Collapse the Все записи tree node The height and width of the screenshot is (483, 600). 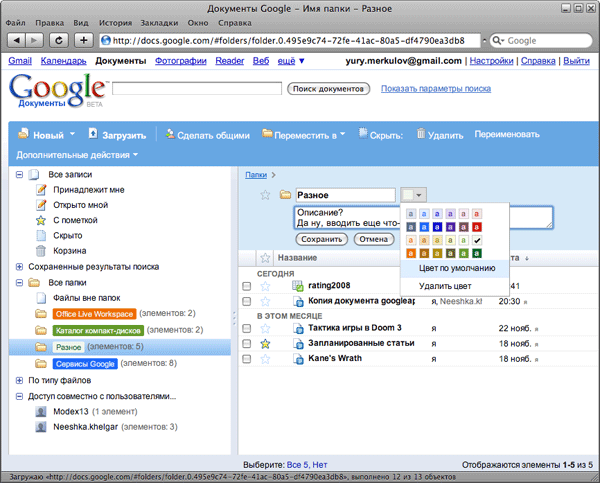pyautogui.click(x=19, y=175)
